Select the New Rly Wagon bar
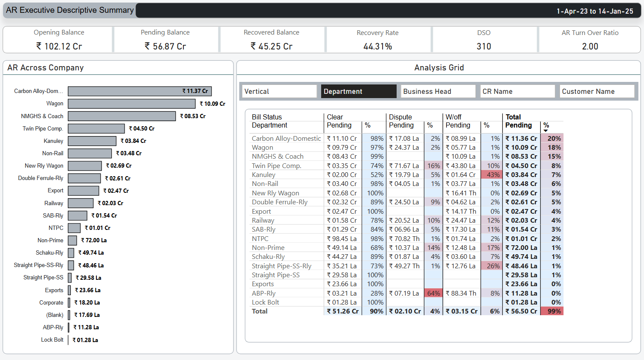This screenshot has width=644, height=360. (x=85, y=165)
